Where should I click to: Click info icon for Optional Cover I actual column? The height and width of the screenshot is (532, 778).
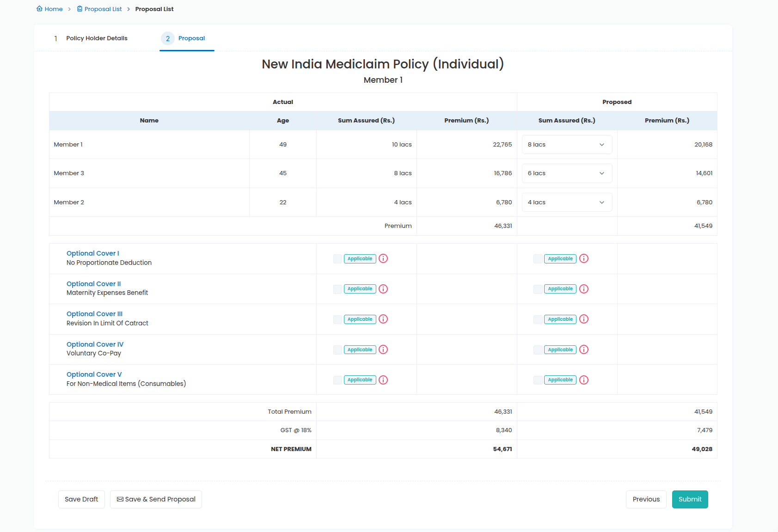tap(383, 258)
